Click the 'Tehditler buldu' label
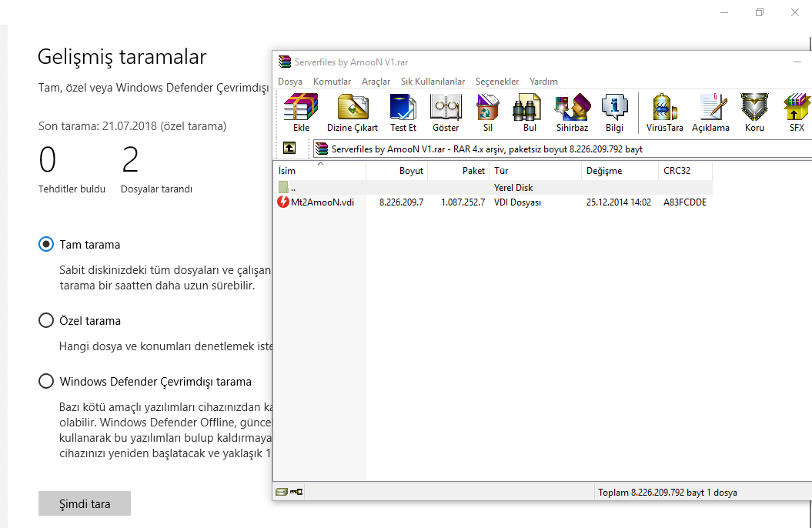The height and width of the screenshot is (528, 812). tap(72, 189)
